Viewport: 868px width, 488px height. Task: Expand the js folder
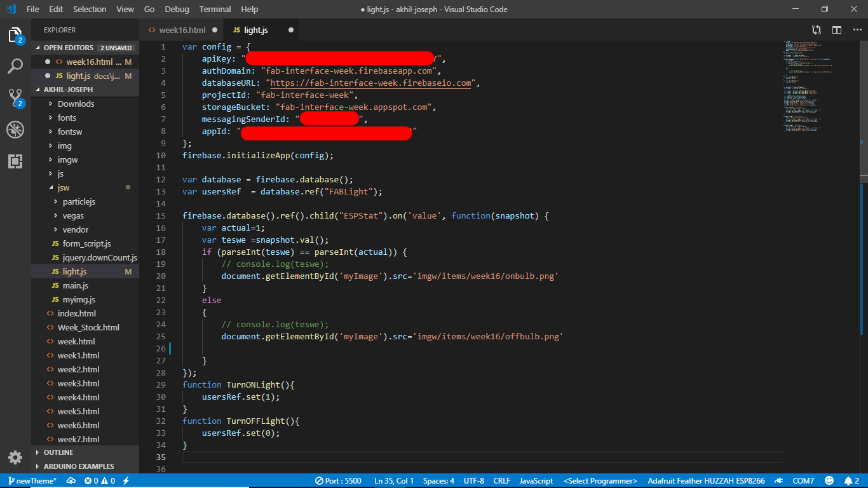tap(85, 173)
